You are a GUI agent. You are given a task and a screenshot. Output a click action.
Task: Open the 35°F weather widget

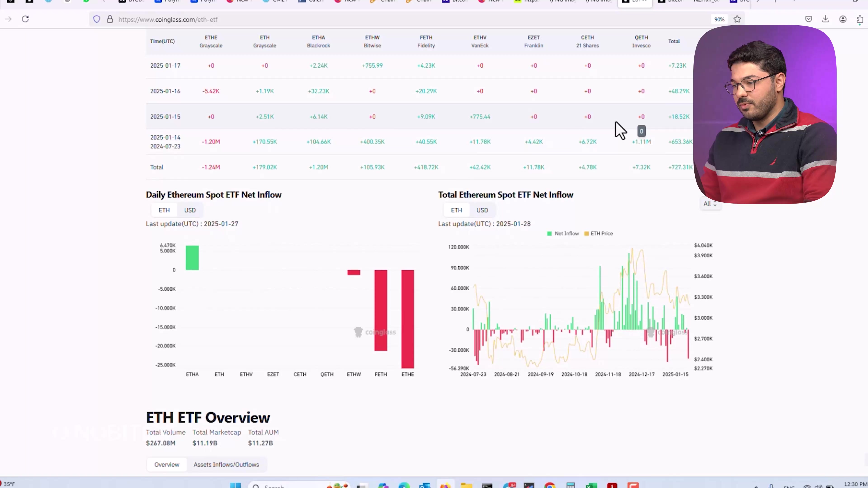pyautogui.click(x=8, y=484)
